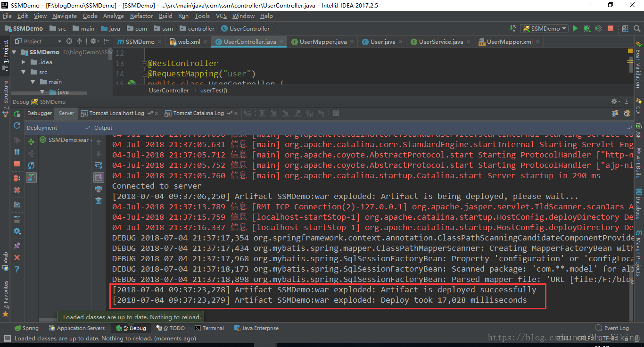Screen dimensions: 644x347
Task: Pause program in Debug sidebar
Action: pos(17,152)
